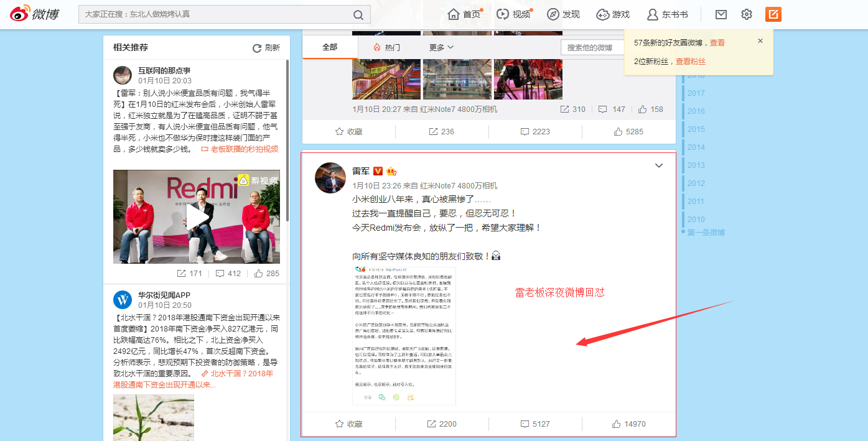This screenshot has width=868, height=441.
Task: Repost the weibo showing 236 reposts
Action: (441, 132)
